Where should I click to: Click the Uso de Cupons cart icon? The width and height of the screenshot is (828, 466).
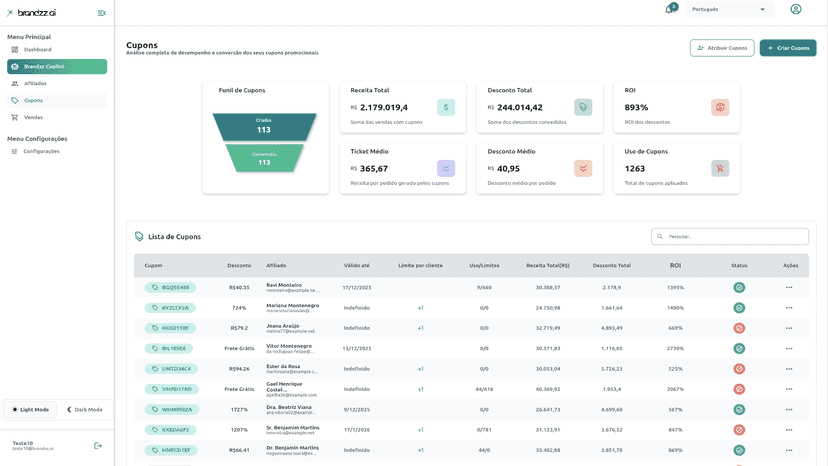(x=720, y=169)
